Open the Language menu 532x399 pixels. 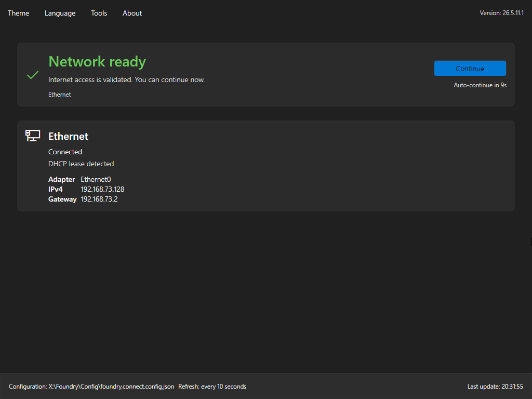tap(60, 13)
